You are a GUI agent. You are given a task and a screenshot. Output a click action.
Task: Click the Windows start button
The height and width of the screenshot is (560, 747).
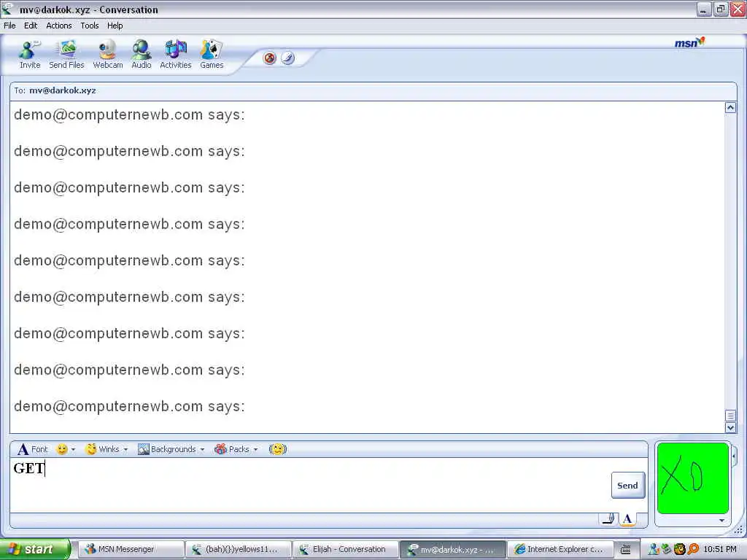coord(35,549)
